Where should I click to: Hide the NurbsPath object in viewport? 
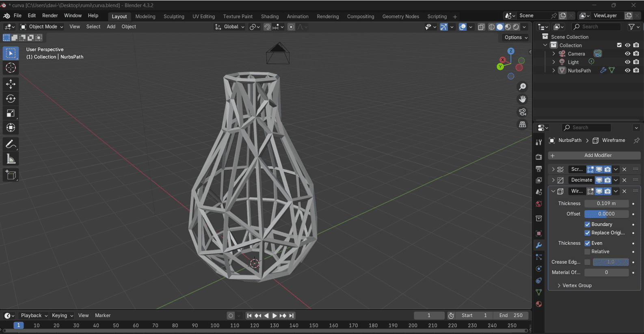627,71
